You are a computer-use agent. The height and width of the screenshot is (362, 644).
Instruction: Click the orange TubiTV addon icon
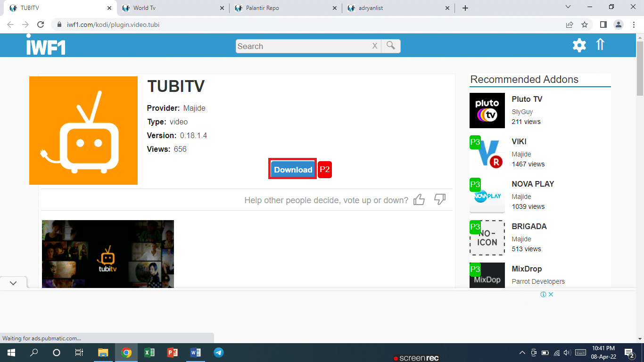[83, 131]
